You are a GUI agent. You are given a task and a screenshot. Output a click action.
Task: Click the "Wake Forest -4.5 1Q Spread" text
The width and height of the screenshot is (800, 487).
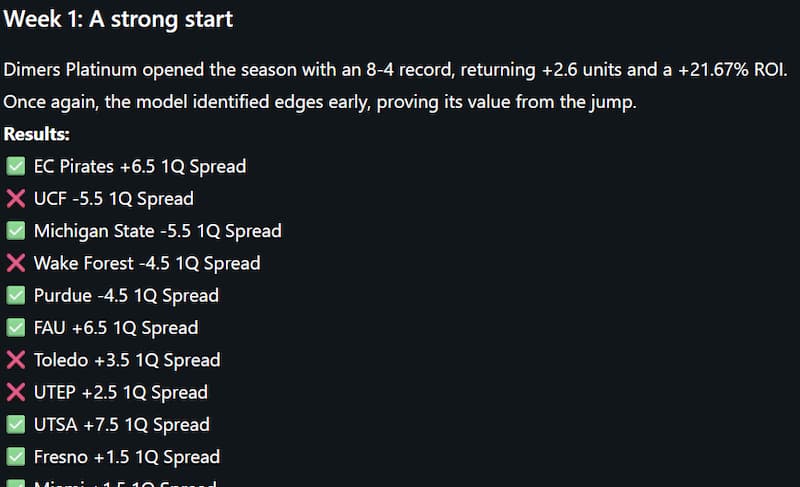pos(147,263)
